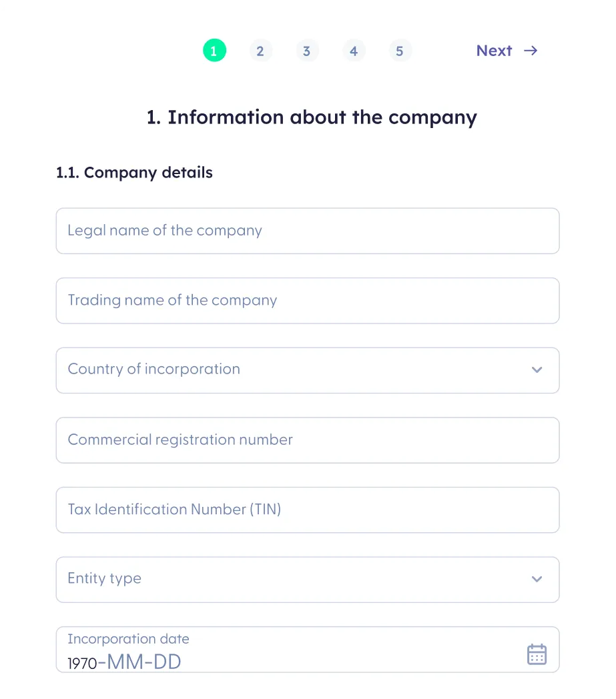The height and width of the screenshot is (699, 616).
Task: Select the green step 1 indicator
Action: pos(214,50)
